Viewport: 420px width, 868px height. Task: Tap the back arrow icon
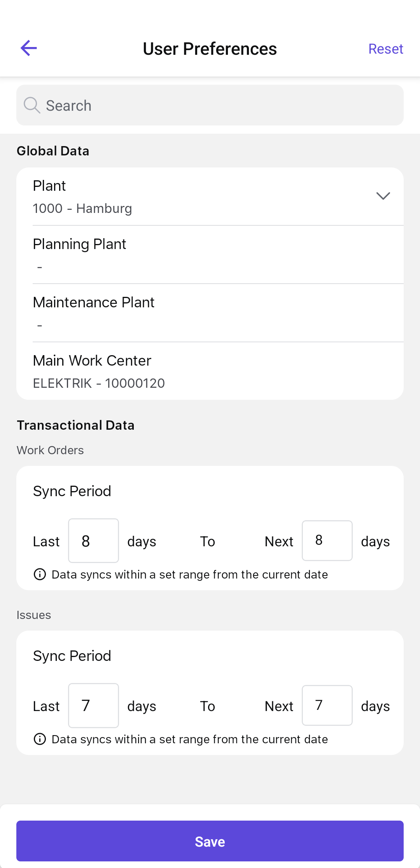click(29, 48)
